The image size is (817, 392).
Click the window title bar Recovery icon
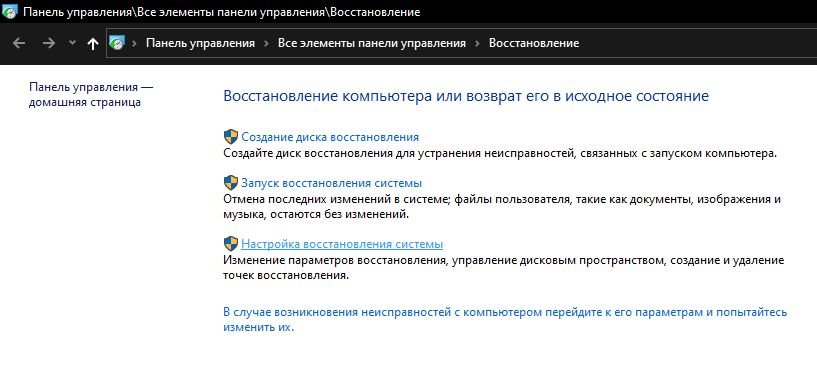point(9,11)
